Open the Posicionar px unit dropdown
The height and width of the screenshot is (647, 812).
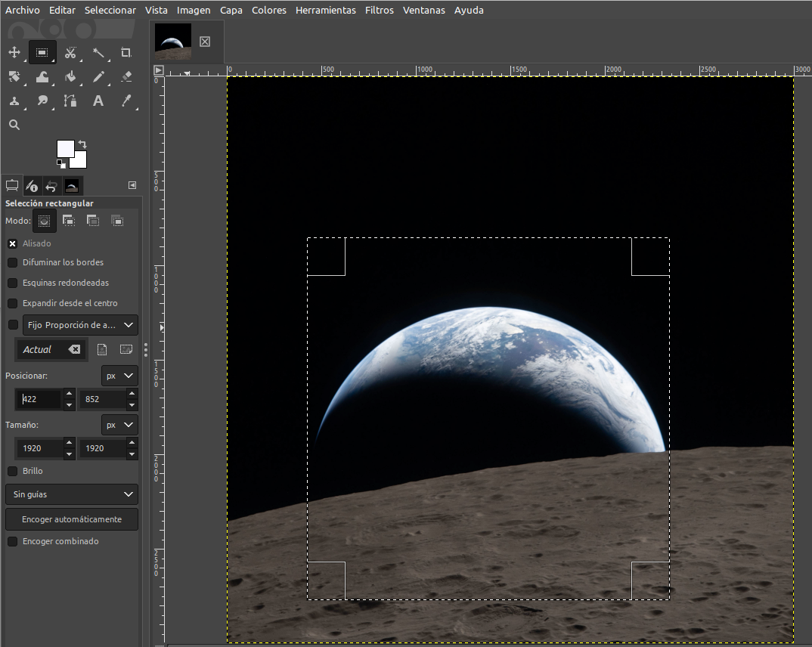(119, 376)
